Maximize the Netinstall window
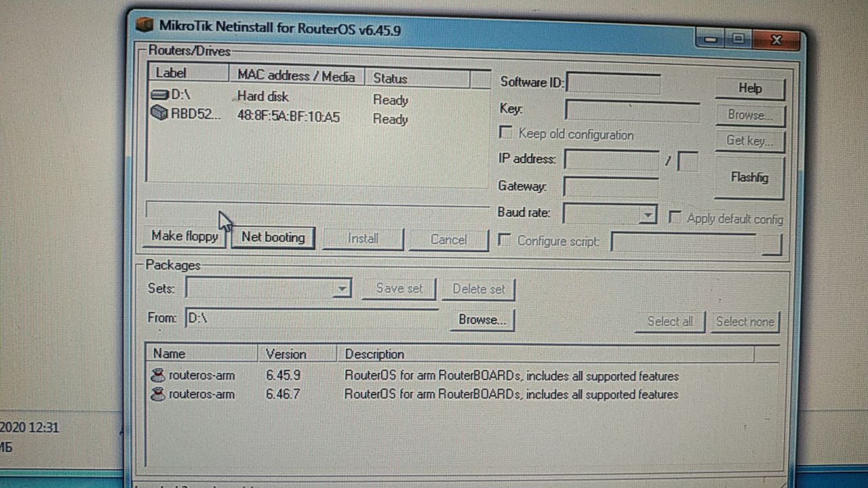This screenshot has width=868, height=488. pyautogui.click(x=738, y=39)
